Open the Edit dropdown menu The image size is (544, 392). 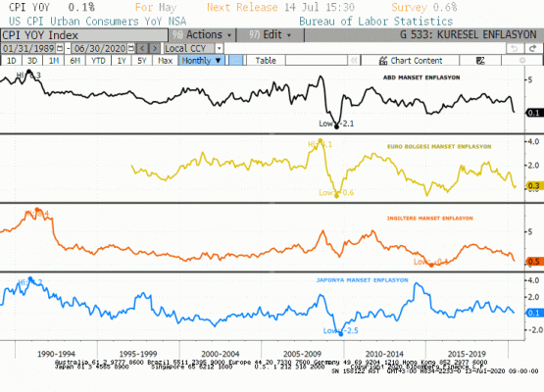coord(271,35)
